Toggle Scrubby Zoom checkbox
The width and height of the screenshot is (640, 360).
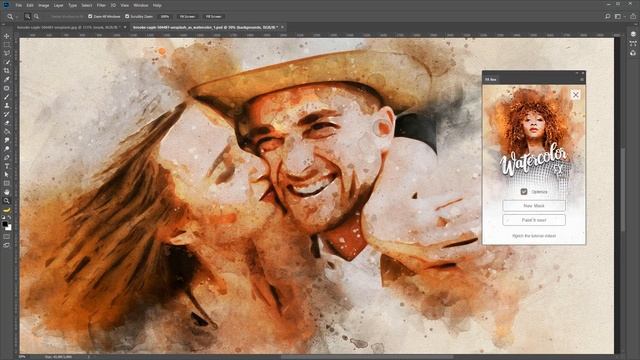point(127,16)
